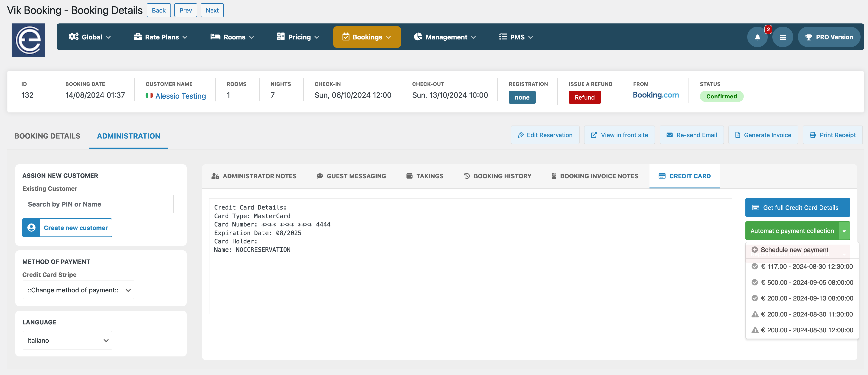Click the PRO Version trophy icon

(x=808, y=37)
